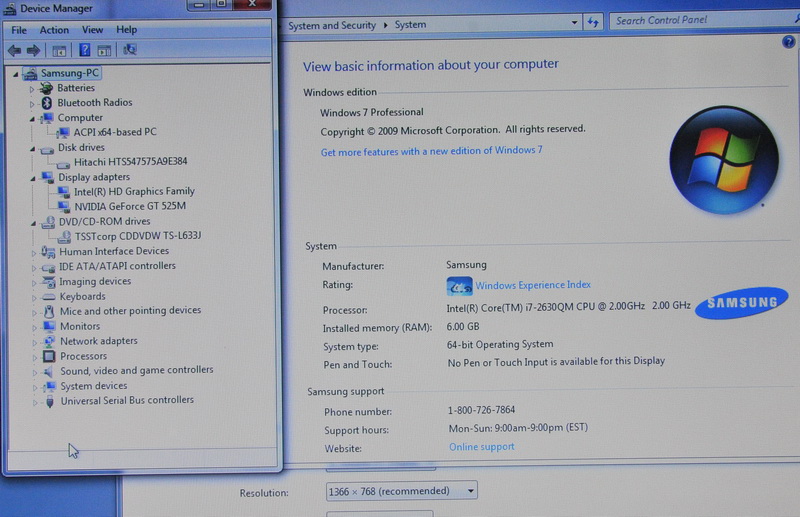Image resolution: width=800 pixels, height=517 pixels.
Task: Click Scan for hardware changes icon
Action: (130, 50)
